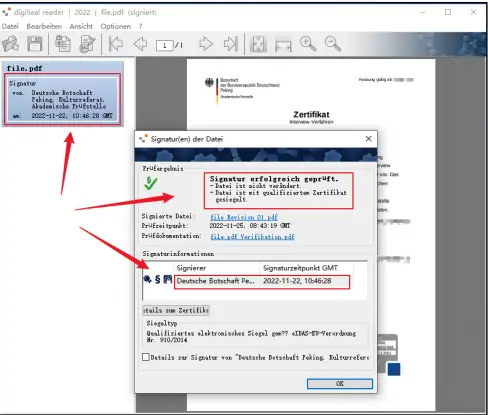Click the paragraph § icon in signer row
Image resolution: width=488 pixels, height=415 pixels.
[x=158, y=279]
